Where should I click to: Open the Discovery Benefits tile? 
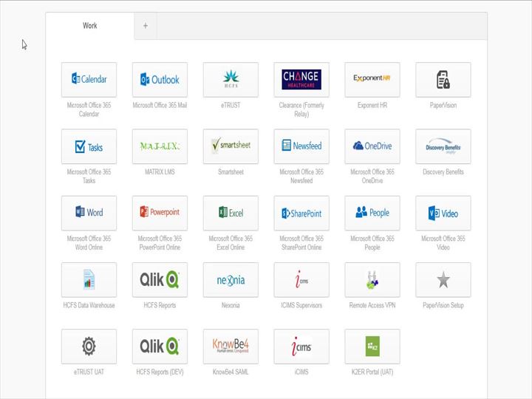point(443,146)
